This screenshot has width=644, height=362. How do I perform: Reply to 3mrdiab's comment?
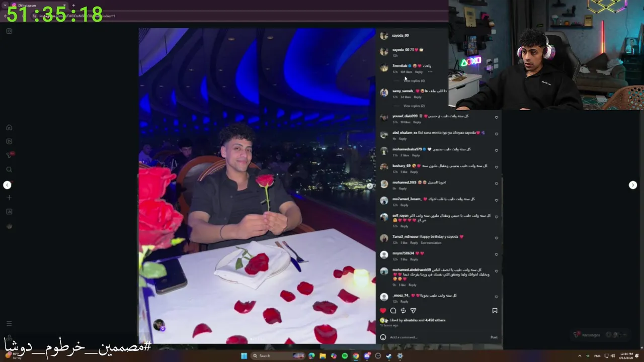[x=419, y=72]
